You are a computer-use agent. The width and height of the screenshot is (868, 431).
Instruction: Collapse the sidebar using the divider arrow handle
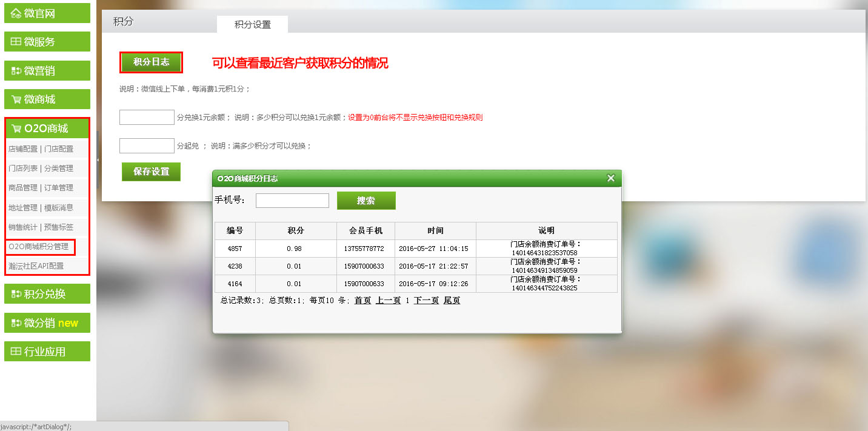pyautogui.click(x=98, y=160)
